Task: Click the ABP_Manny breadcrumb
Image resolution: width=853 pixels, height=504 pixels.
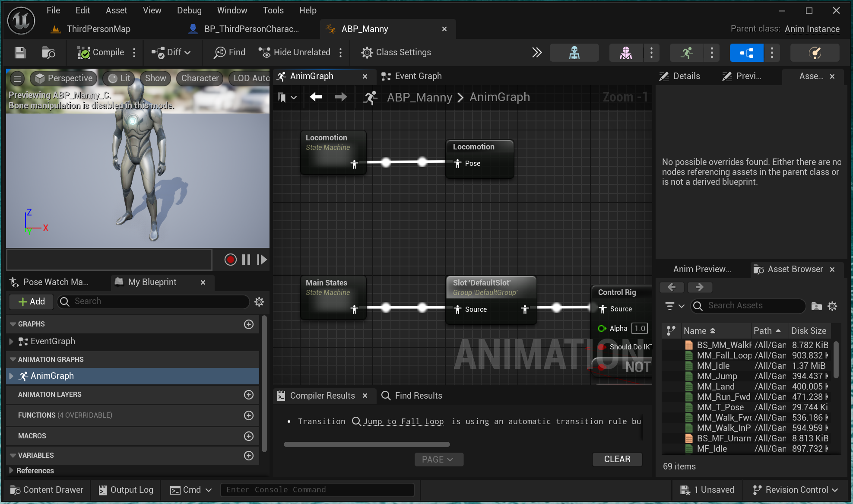Action: coord(419,98)
